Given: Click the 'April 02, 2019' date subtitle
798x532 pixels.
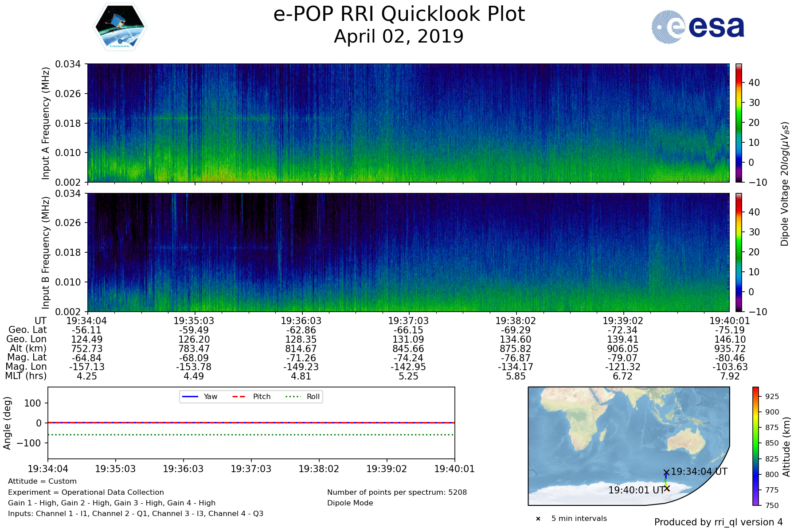Looking at the screenshot, I should pos(399,37).
